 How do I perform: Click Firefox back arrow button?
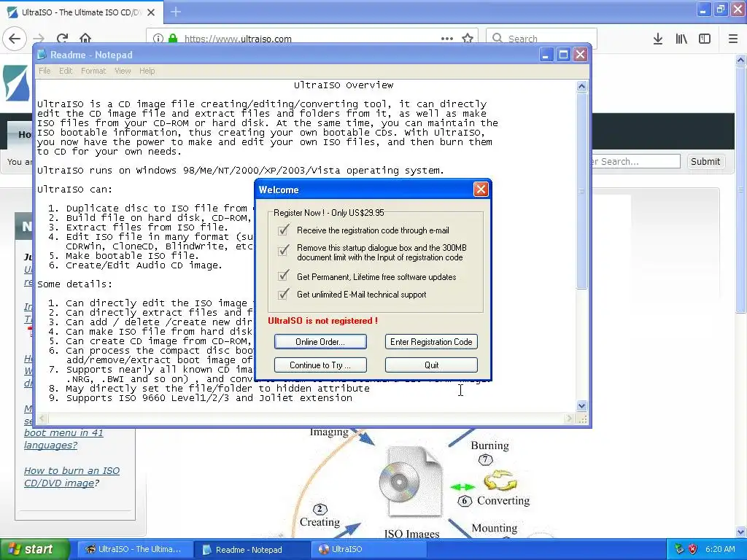(15, 39)
